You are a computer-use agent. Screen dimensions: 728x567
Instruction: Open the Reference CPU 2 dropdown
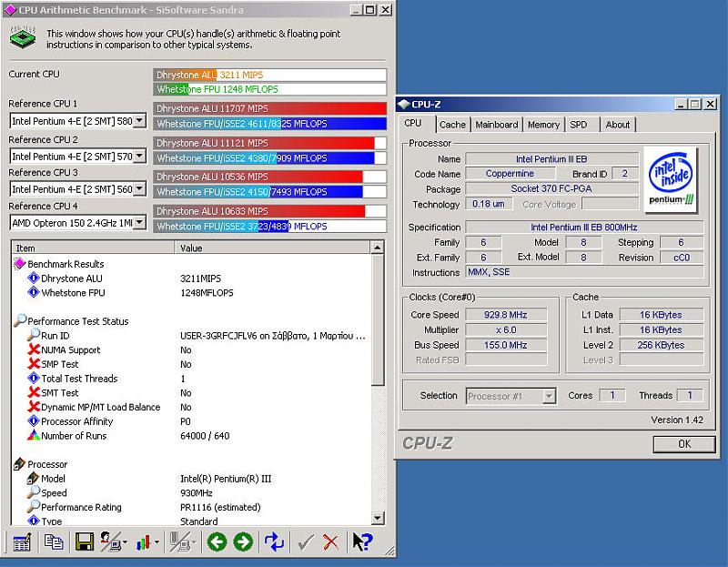tap(139, 156)
